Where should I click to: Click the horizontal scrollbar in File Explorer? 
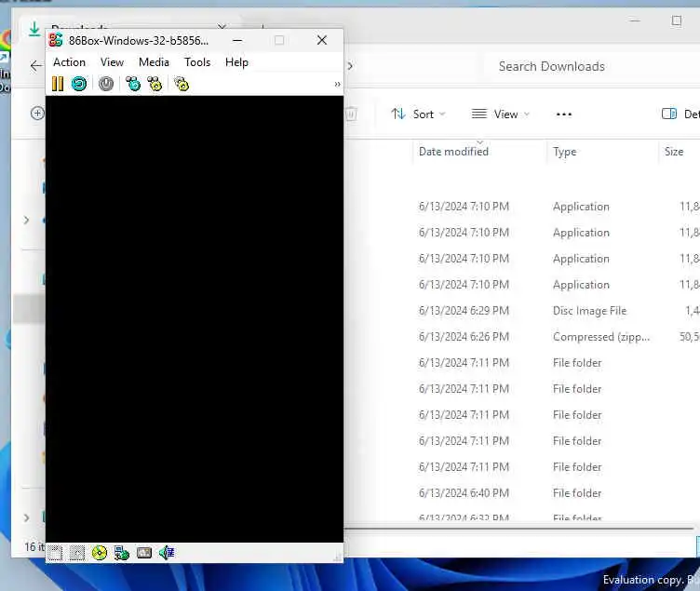click(518, 529)
